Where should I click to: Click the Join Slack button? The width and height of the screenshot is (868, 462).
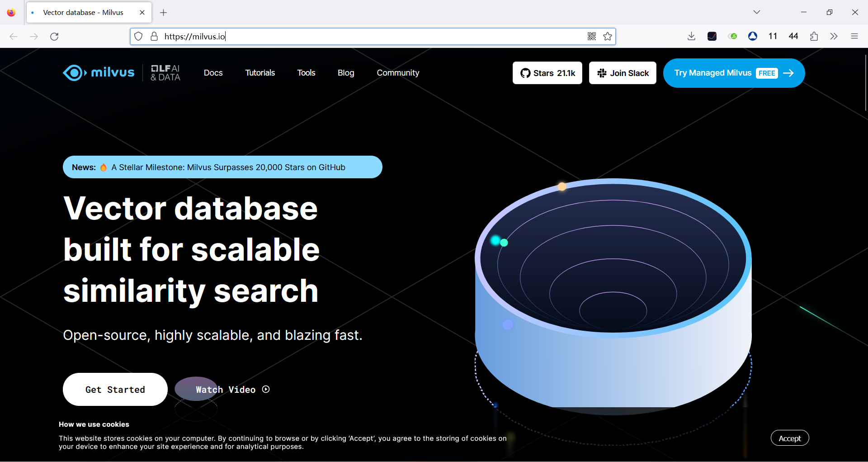point(623,73)
